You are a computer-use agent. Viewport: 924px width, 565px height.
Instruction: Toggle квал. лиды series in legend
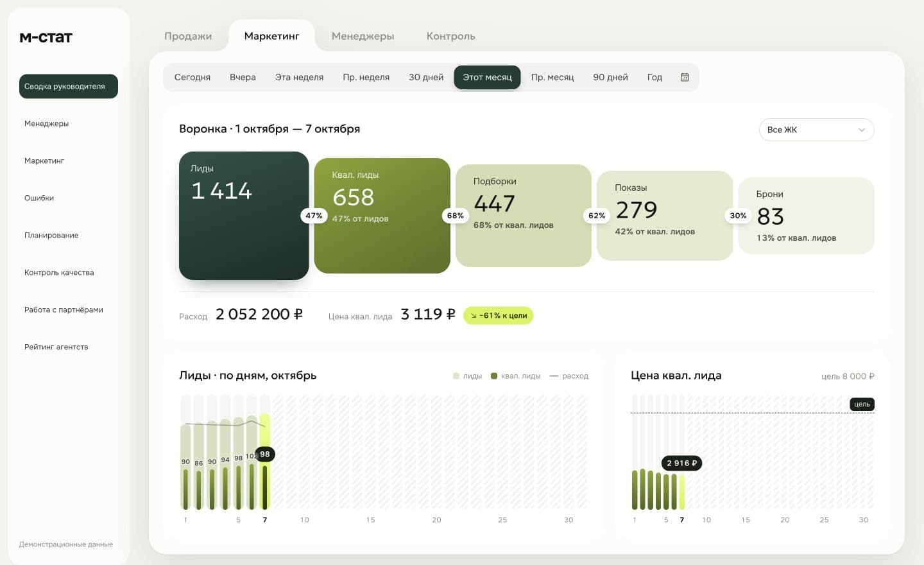pos(515,376)
